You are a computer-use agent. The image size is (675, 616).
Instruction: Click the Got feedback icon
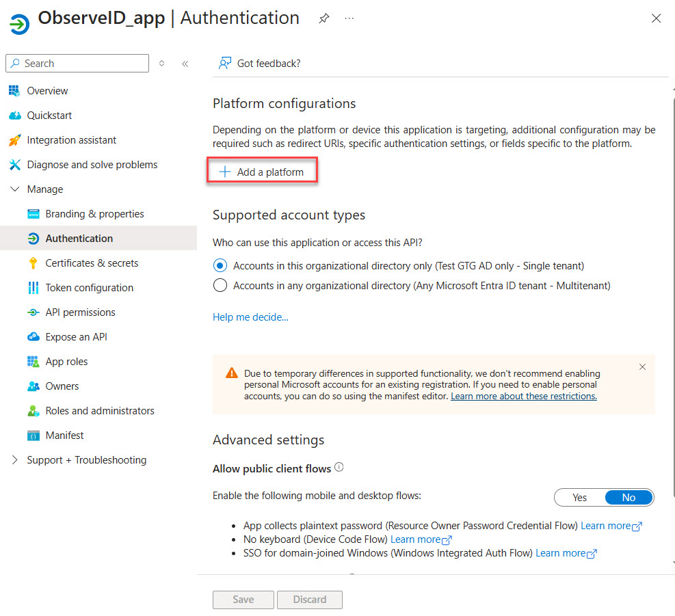224,64
